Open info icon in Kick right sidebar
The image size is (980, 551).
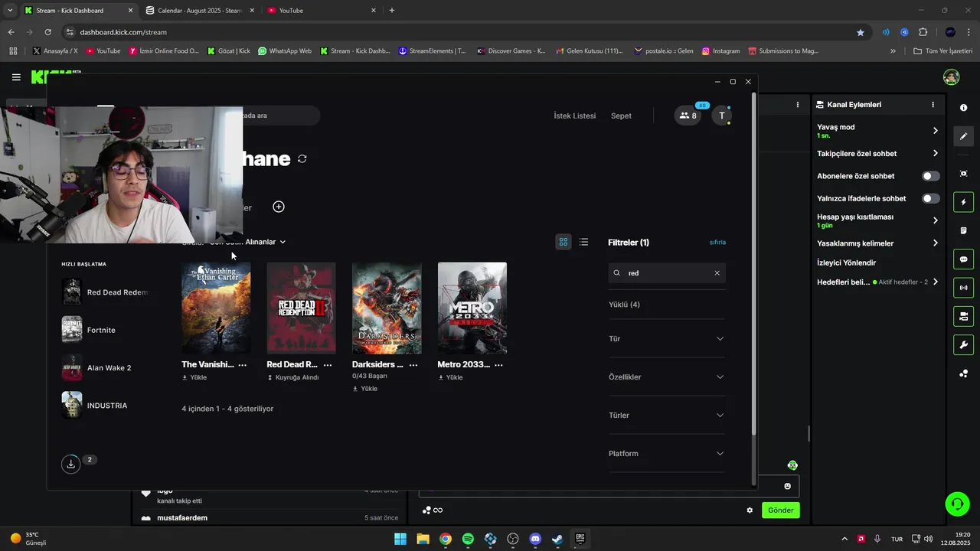point(964,108)
